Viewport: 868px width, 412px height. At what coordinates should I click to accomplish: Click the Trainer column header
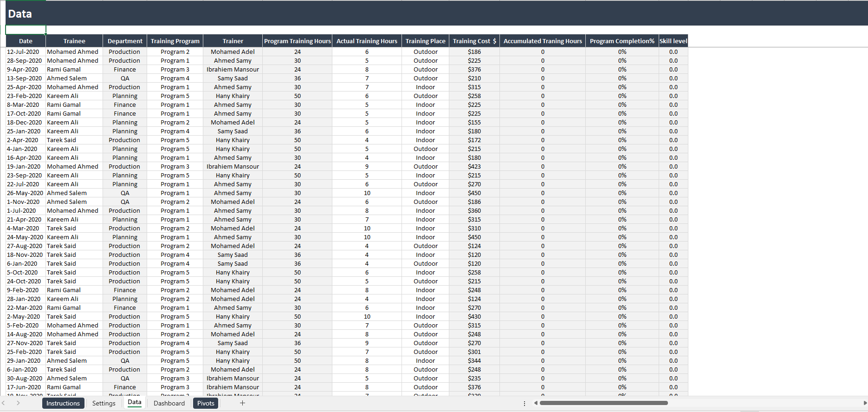[233, 41]
